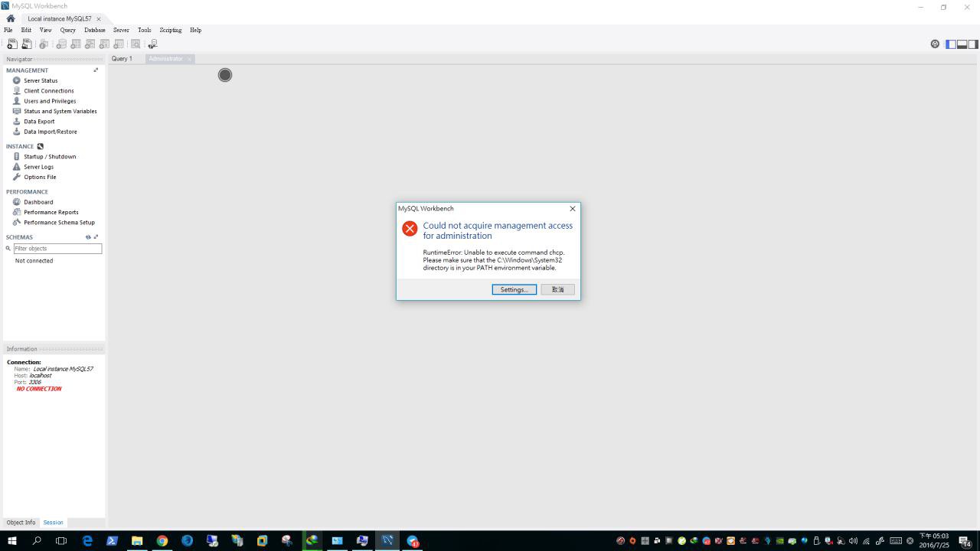Image resolution: width=980 pixels, height=551 pixels.
Task: Select Data Export
Action: (39, 122)
